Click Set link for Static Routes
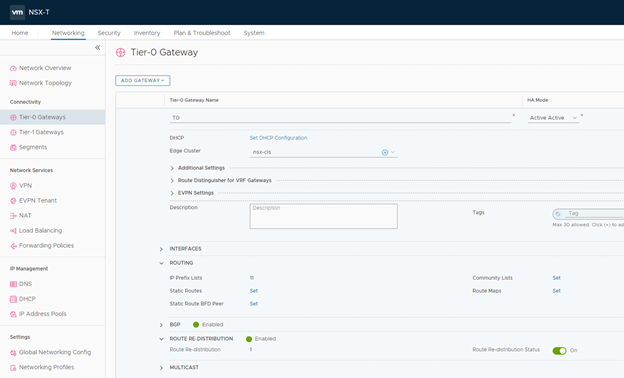Image resolution: width=624 pixels, height=378 pixels. click(254, 291)
